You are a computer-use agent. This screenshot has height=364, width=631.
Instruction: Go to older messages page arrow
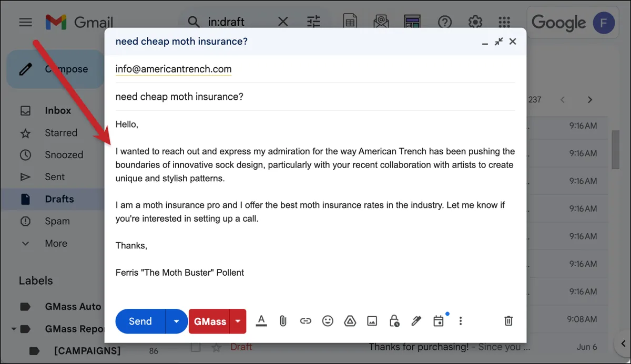click(590, 99)
